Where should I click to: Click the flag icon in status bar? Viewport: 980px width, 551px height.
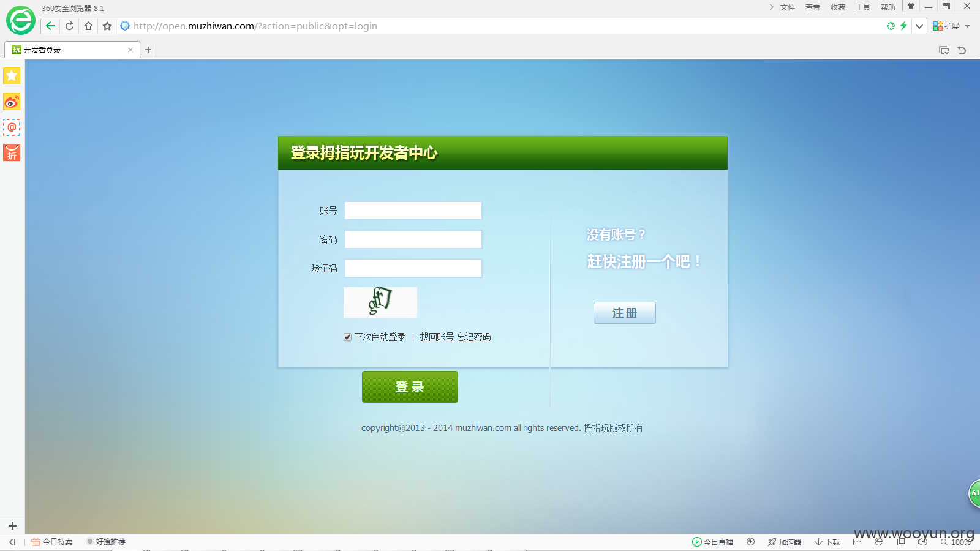857,542
